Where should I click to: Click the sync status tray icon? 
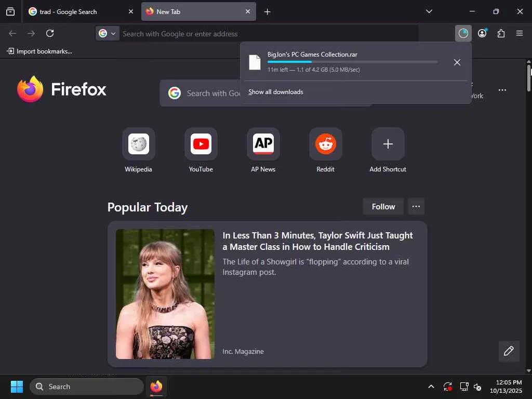[x=447, y=387]
